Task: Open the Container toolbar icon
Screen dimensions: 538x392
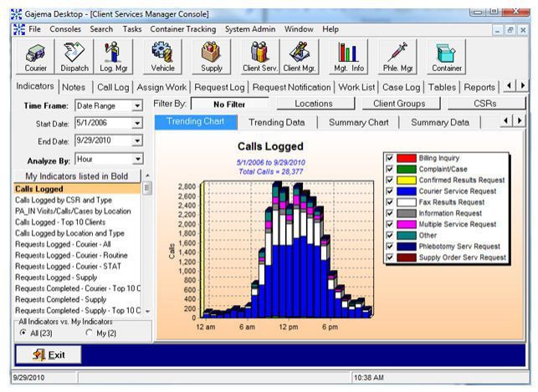Action: click(447, 57)
